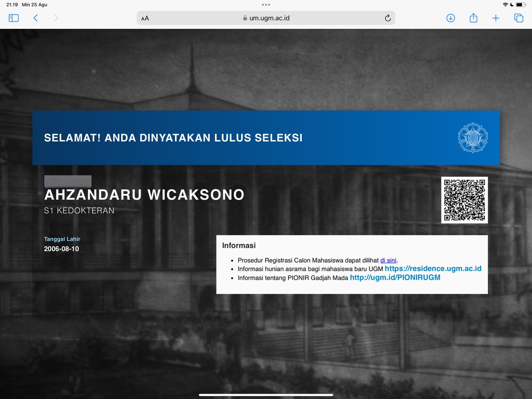The height and width of the screenshot is (399, 532).
Task: Tap the Wi-Fi status icon
Action: click(x=505, y=4)
